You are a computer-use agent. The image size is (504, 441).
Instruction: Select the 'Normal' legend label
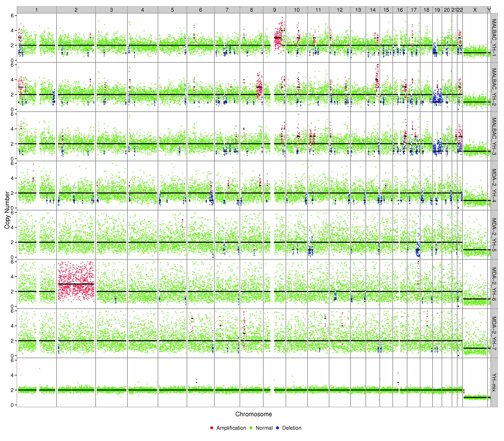(264, 428)
